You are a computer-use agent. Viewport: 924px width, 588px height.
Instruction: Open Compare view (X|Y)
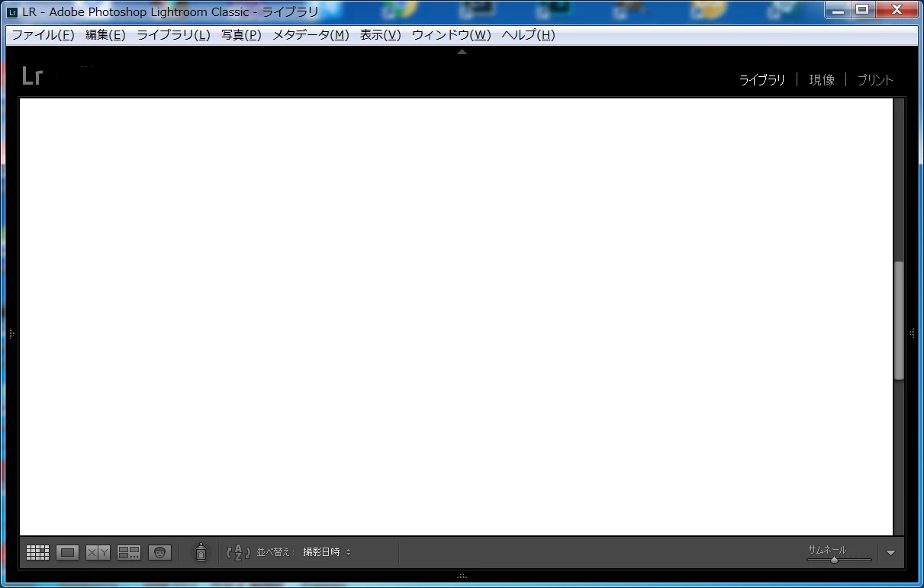(98, 553)
